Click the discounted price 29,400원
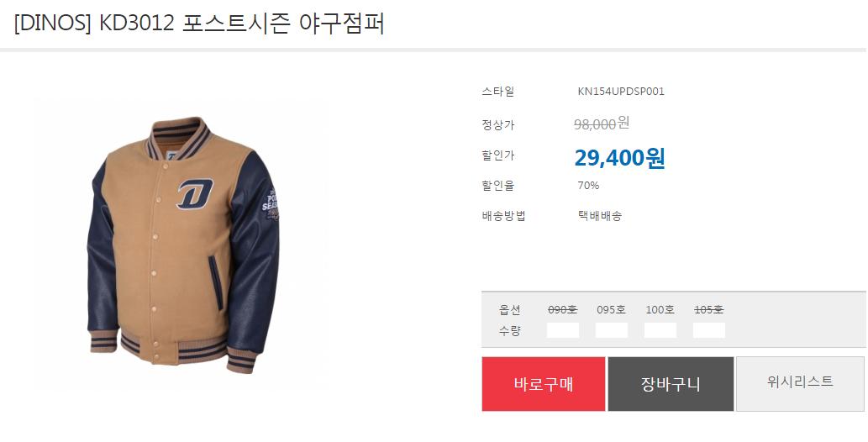Screen dimensions: 868x442 coord(619,158)
